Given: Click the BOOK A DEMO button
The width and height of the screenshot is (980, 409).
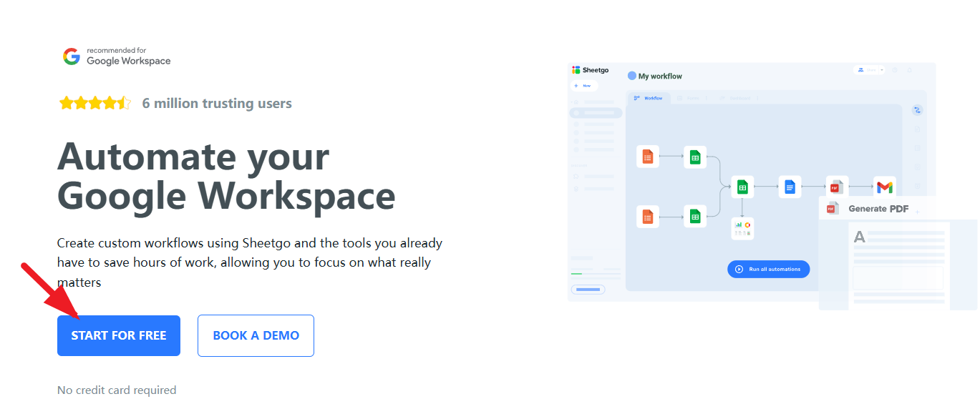Looking at the screenshot, I should (x=256, y=335).
